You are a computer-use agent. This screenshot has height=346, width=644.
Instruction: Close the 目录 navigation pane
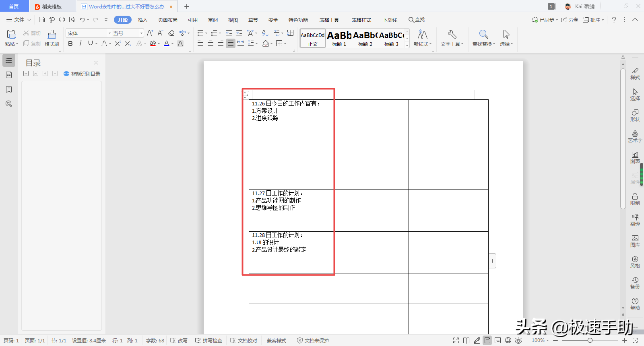pyautogui.click(x=96, y=62)
